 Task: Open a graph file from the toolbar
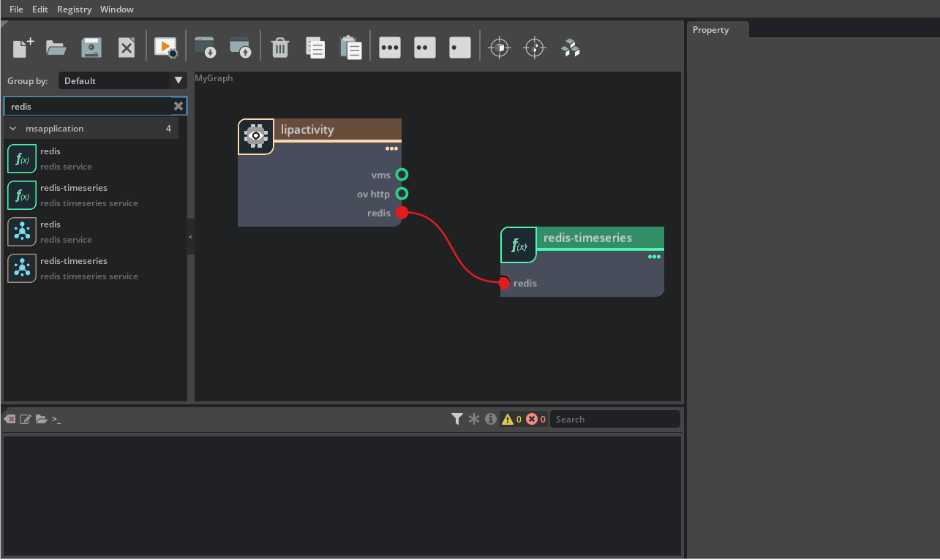tap(56, 48)
